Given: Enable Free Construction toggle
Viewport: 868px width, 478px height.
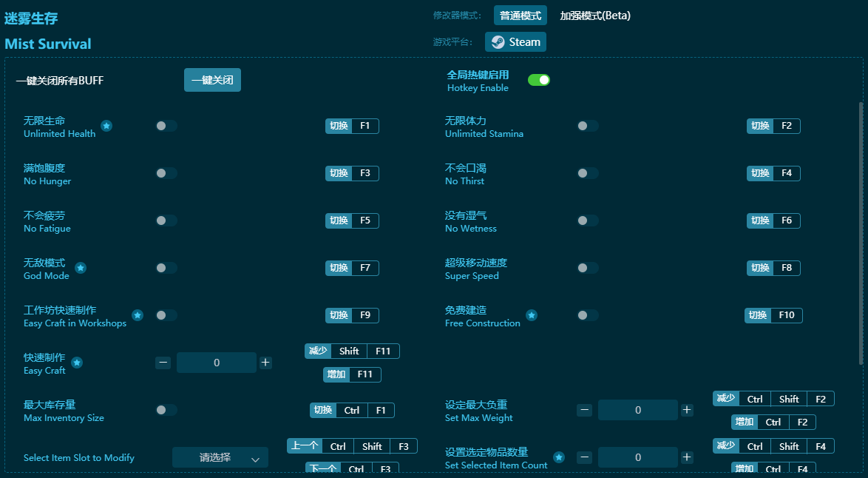Looking at the screenshot, I should 588,315.
